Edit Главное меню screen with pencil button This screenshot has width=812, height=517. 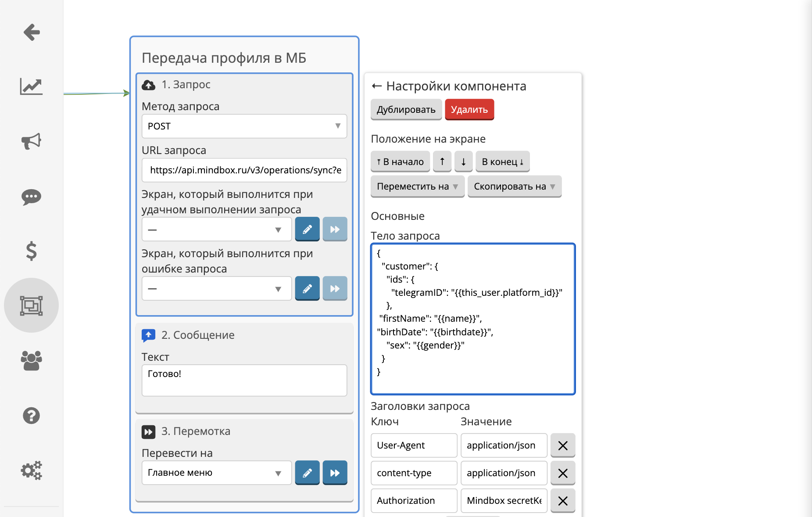(307, 473)
